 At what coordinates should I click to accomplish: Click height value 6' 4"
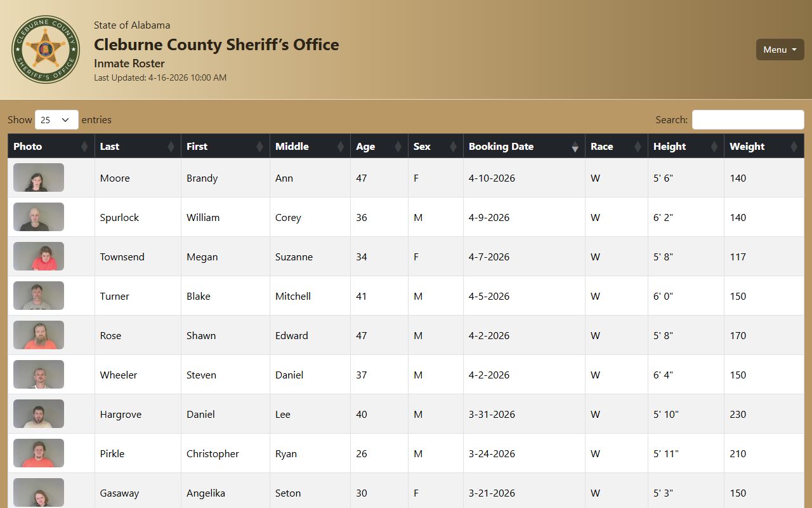pyautogui.click(x=663, y=375)
